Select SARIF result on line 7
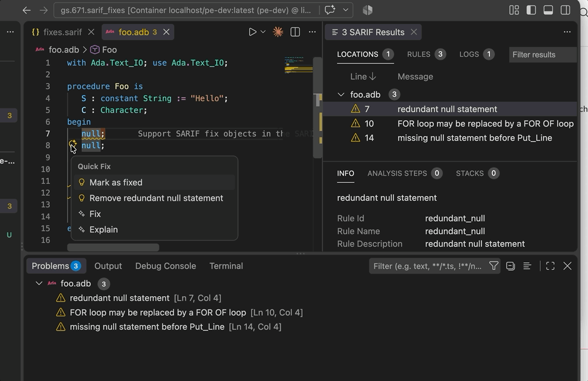Image resolution: width=588 pixels, height=381 pixels. coord(450,109)
